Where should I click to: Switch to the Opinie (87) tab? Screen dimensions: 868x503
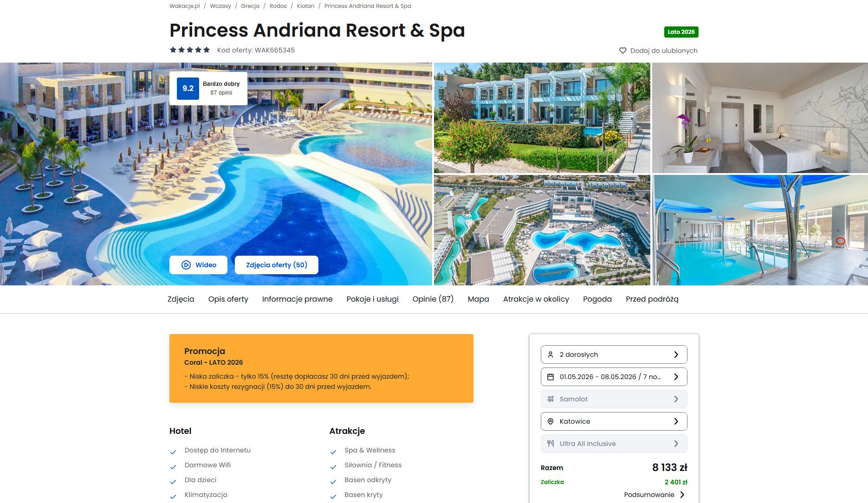[x=433, y=299]
